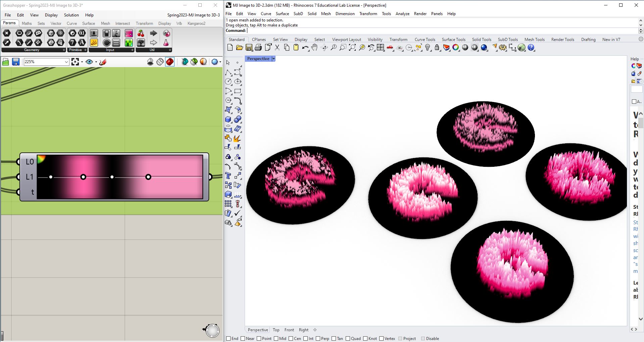Screen dimensions: 644x342
Task: Select the Text object tool
Action: click(228, 176)
